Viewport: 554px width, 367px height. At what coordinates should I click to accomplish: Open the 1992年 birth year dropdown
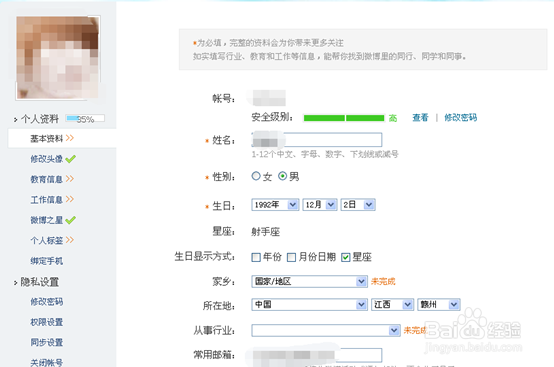pyautogui.click(x=275, y=205)
